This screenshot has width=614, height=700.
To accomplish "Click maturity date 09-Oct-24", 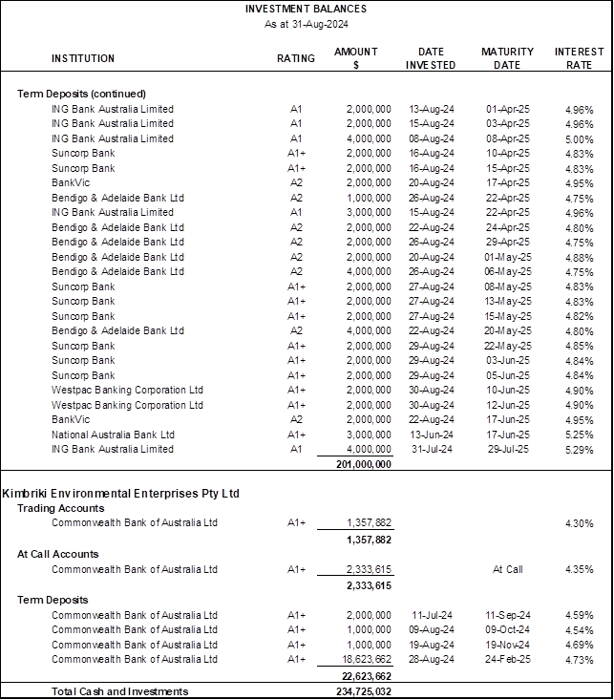I will pos(508,629).
